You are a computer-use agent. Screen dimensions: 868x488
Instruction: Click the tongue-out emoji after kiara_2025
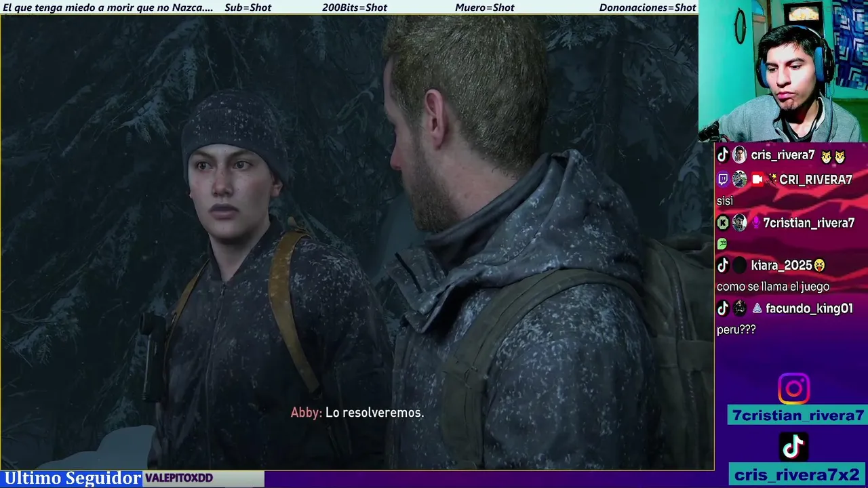[820, 266]
